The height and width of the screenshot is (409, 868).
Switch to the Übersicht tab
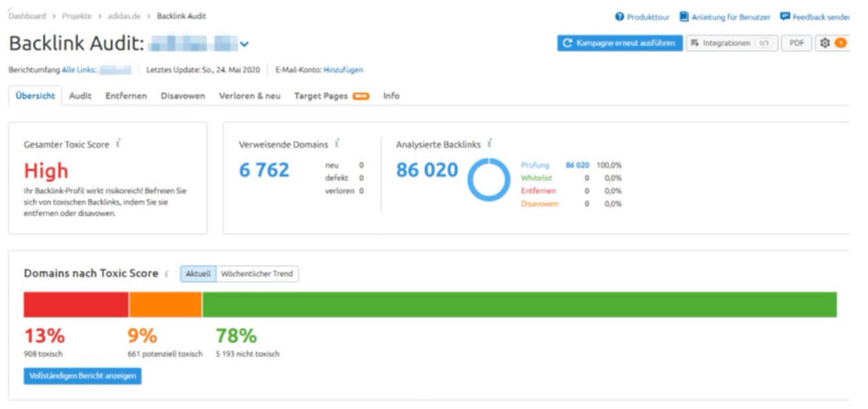36,96
